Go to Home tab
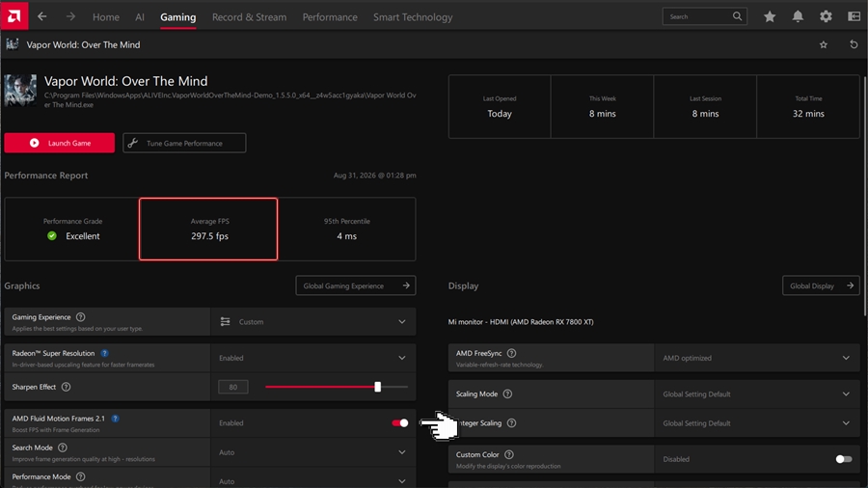The image size is (868, 488). (x=106, y=17)
